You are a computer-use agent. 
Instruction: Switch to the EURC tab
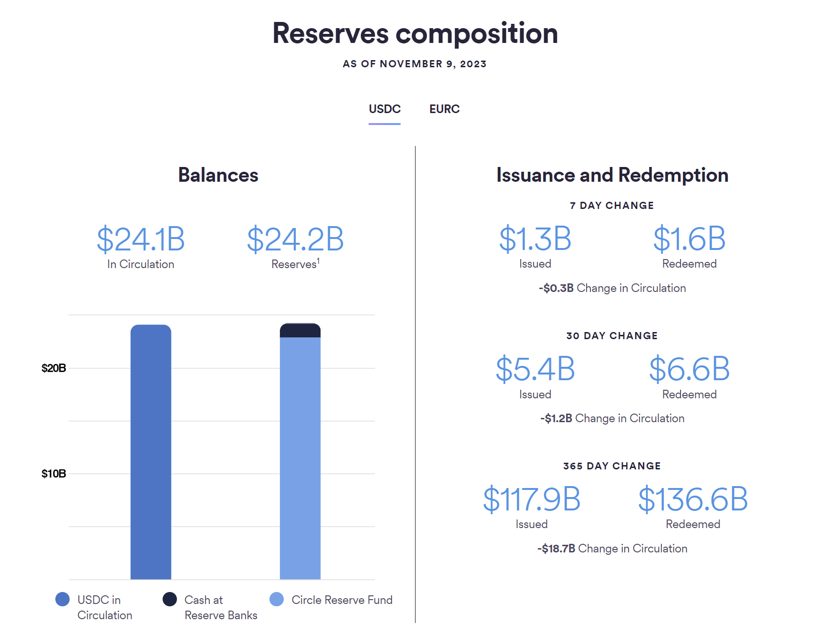click(444, 109)
